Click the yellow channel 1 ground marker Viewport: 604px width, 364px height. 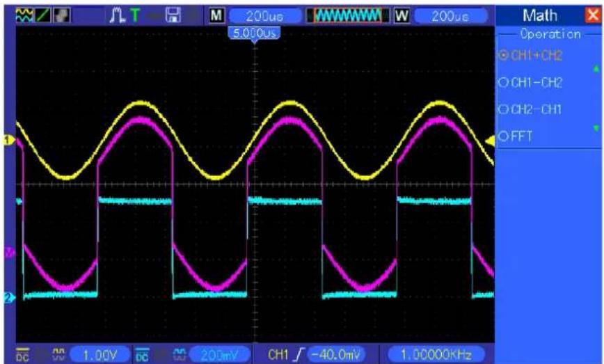(x=8, y=140)
